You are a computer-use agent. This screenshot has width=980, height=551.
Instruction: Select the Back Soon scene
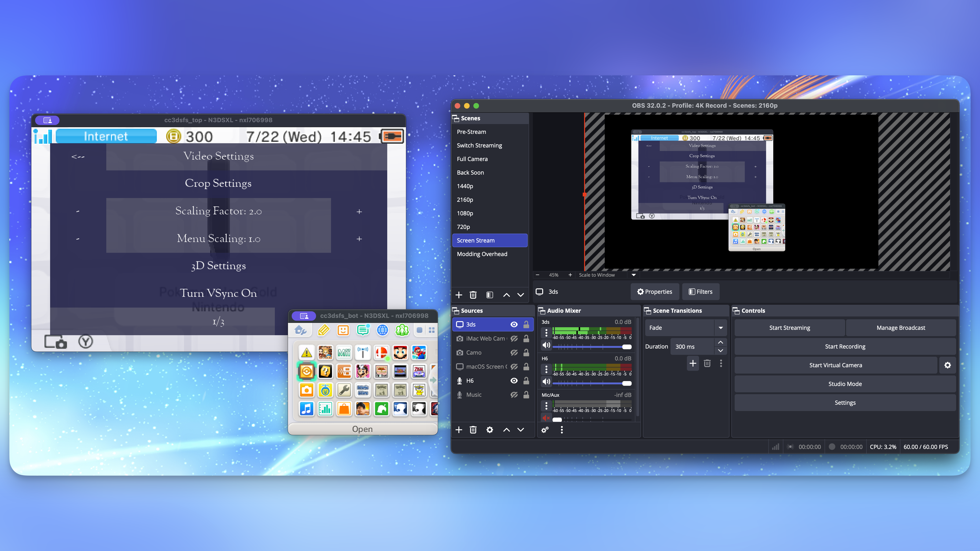point(490,173)
